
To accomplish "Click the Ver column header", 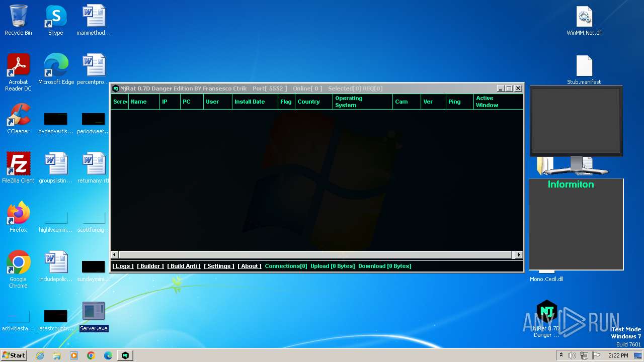I will (433, 102).
